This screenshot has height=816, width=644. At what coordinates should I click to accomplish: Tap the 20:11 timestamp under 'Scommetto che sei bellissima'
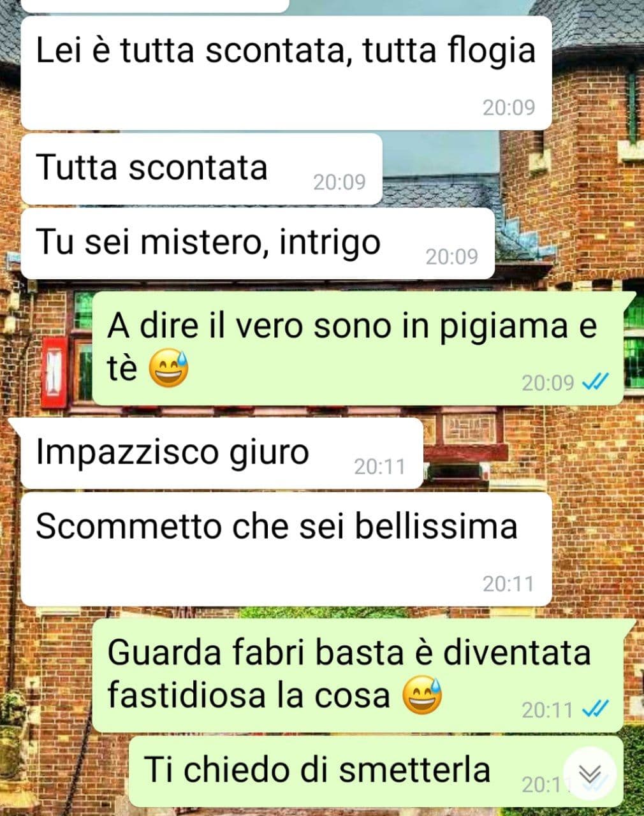pos(508,584)
